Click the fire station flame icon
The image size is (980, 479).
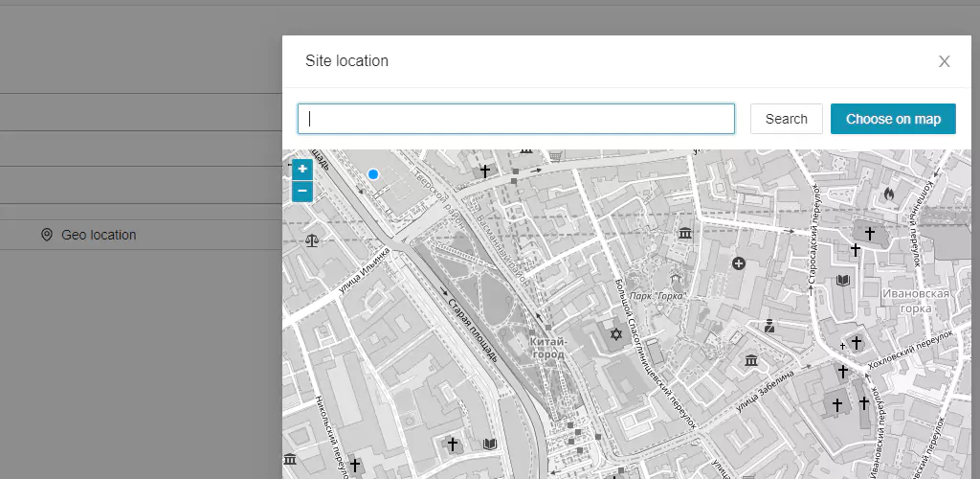888,194
